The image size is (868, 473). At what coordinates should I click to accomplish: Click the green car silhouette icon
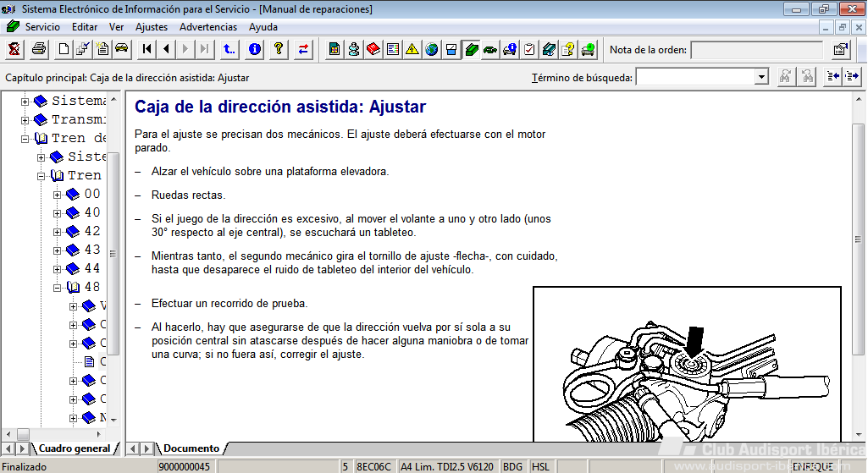(490, 50)
